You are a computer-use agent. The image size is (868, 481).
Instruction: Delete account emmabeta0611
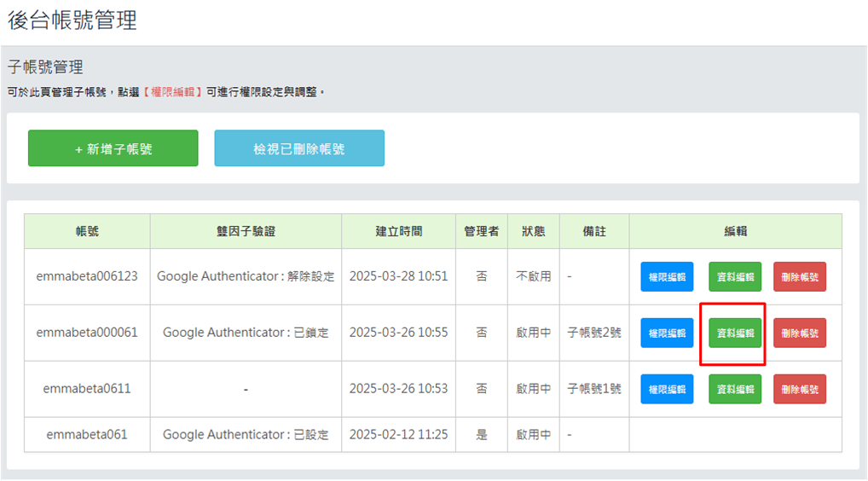click(x=800, y=389)
